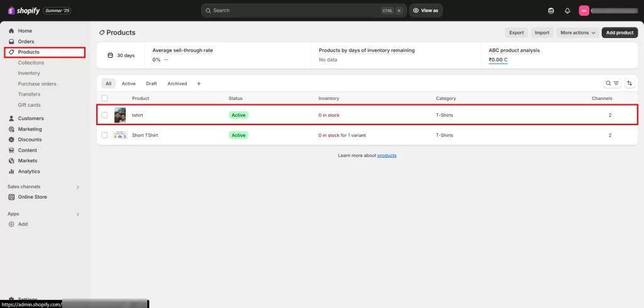The height and width of the screenshot is (308, 644).
Task: Click the Shopify logo
Action: click(x=24, y=11)
